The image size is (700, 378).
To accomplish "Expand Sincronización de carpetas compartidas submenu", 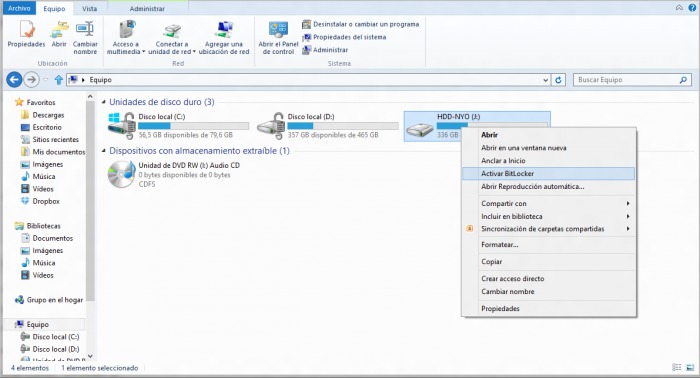I will (549, 229).
